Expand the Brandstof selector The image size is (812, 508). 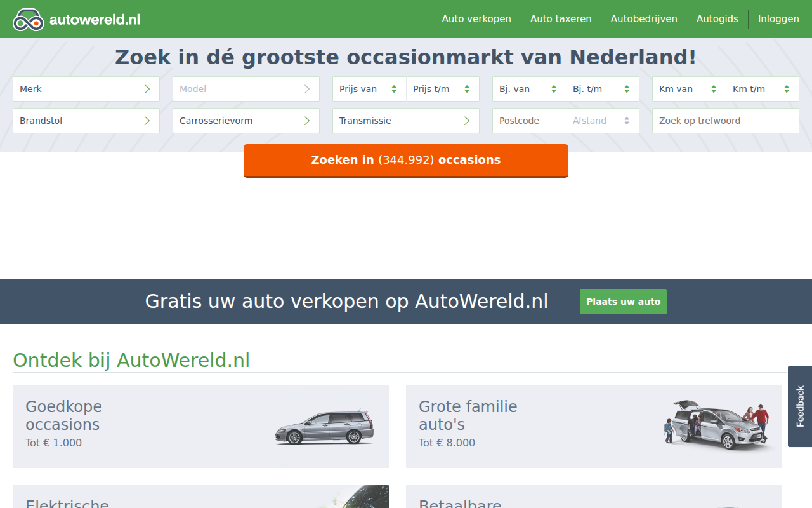(x=86, y=121)
